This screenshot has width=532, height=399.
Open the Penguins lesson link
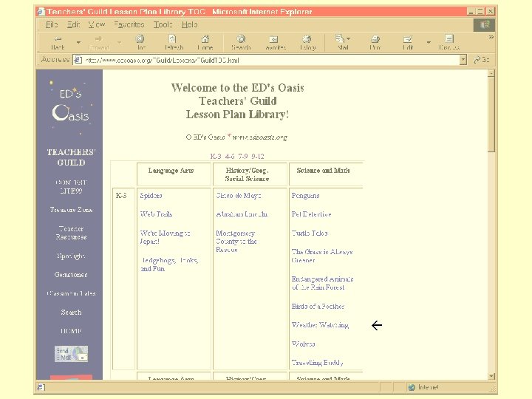point(305,195)
